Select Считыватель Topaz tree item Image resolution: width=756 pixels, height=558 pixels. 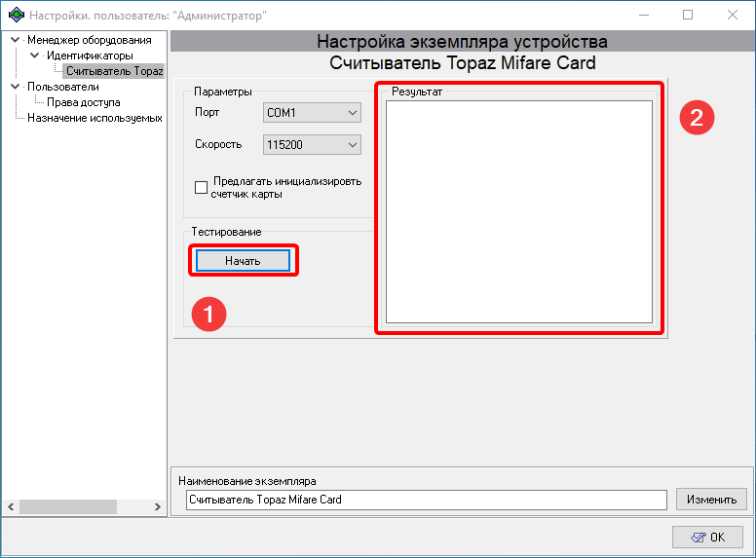coord(114,71)
